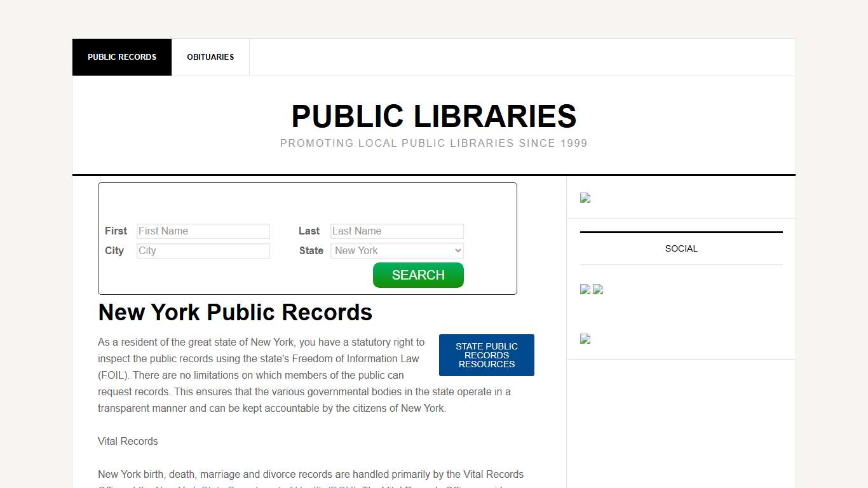Click the first broken social icon under SOCIAL
868x488 pixels.
(585, 289)
